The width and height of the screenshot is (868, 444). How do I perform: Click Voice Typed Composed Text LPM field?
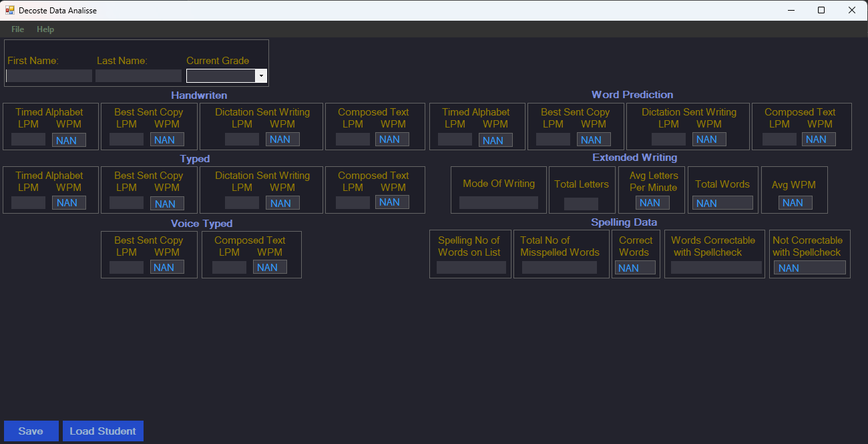point(229,267)
